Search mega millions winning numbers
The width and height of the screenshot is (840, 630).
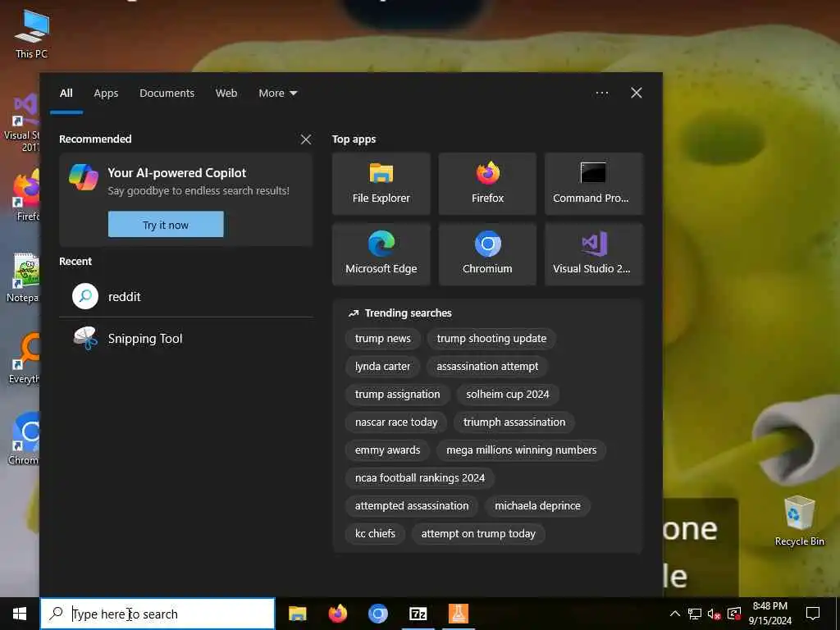click(x=521, y=450)
